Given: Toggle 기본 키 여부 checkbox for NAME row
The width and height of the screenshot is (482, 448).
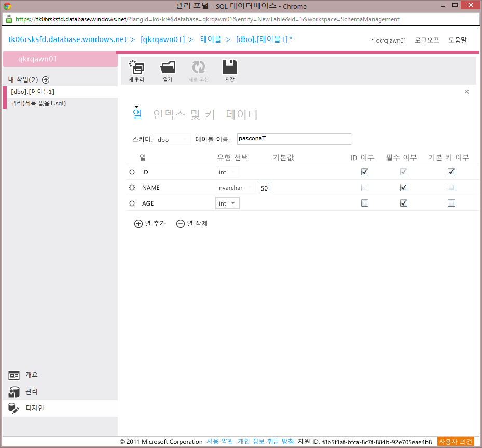Looking at the screenshot, I should pyautogui.click(x=451, y=187).
